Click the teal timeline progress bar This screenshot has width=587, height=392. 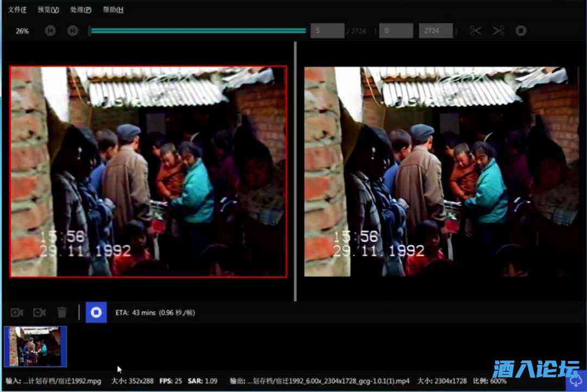[x=198, y=31]
